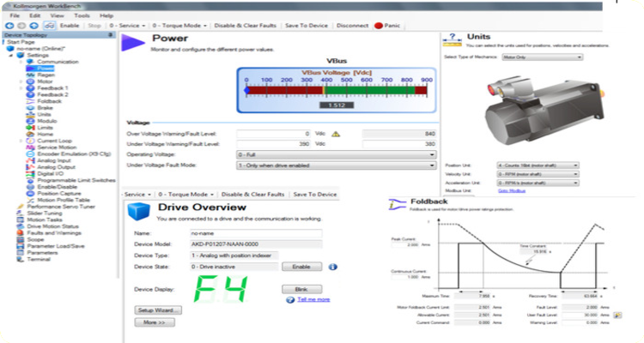Click the drive Name input field
Image resolution: width=644 pixels, height=343 pixels.
(x=256, y=233)
